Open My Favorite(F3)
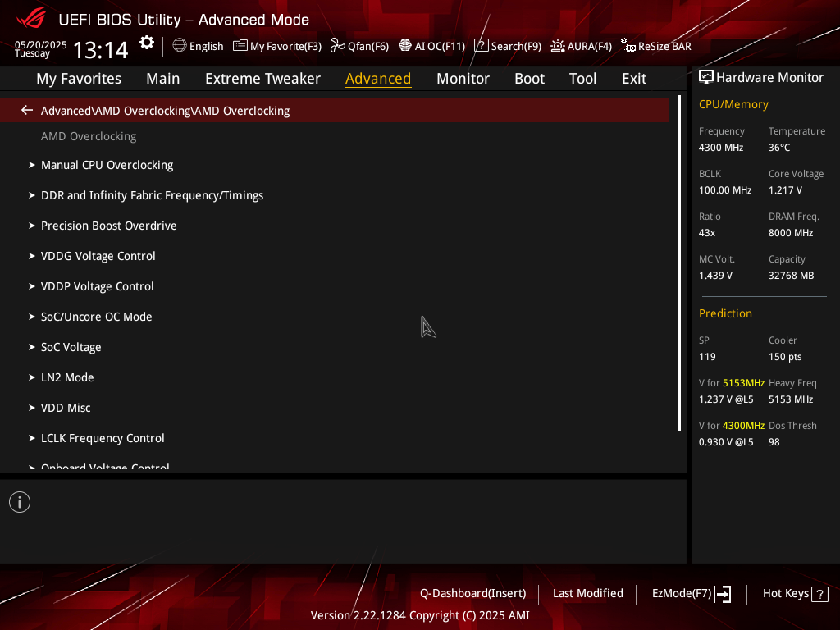Viewport: 840px width, 630px height. coord(285,46)
